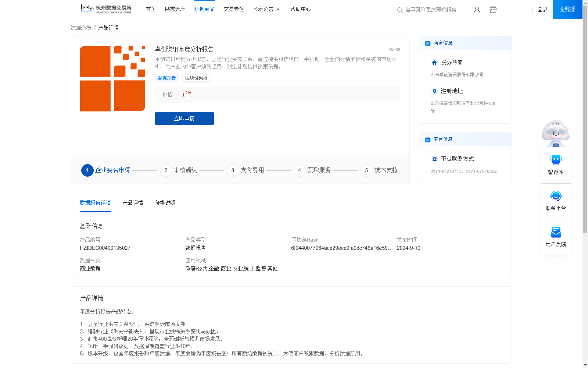The image size is (588, 368).
Task: Click the 免费注册 button
Action: [568, 10]
